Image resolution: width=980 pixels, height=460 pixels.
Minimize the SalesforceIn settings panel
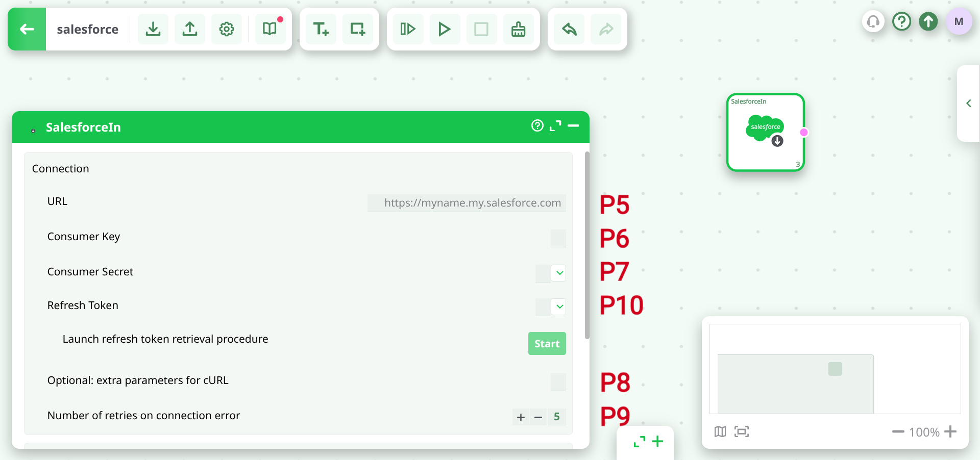coord(573,125)
